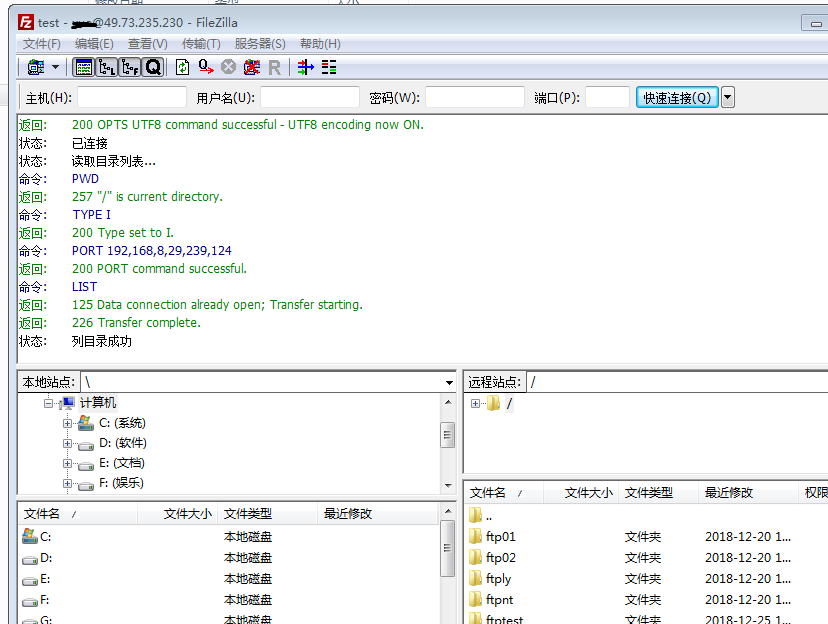
Task: Sort remote list by 最近修改 column
Action: (748, 493)
